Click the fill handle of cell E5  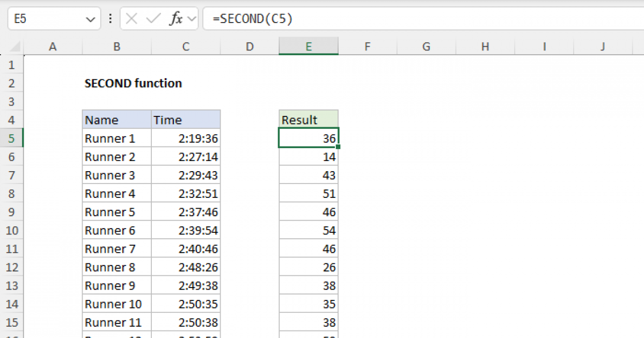click(x=338, y=147)
